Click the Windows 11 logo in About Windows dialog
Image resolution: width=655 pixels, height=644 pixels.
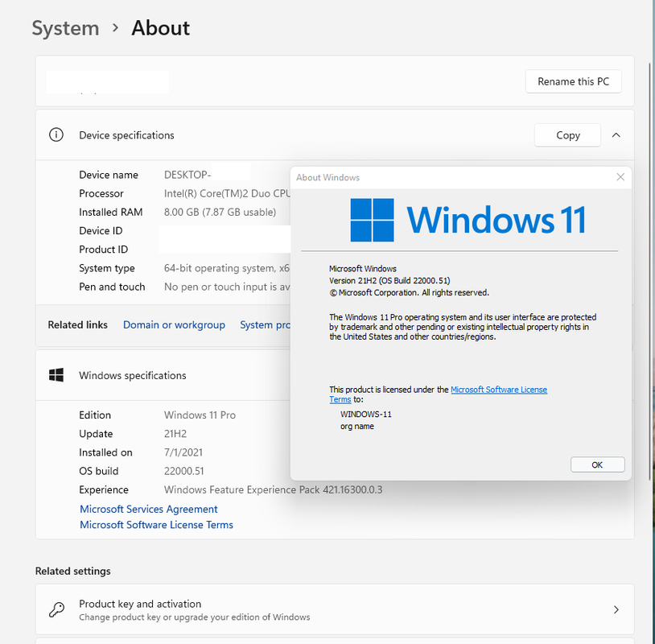pyautogui.click(x=468, y=220)
